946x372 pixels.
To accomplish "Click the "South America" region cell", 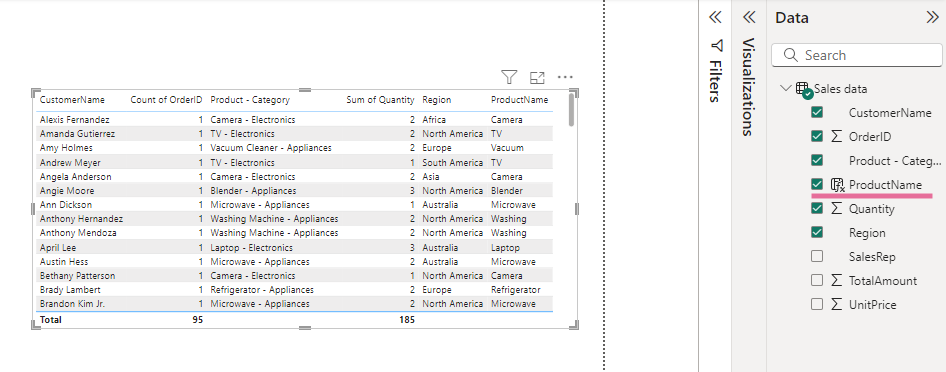I will 452,162.
